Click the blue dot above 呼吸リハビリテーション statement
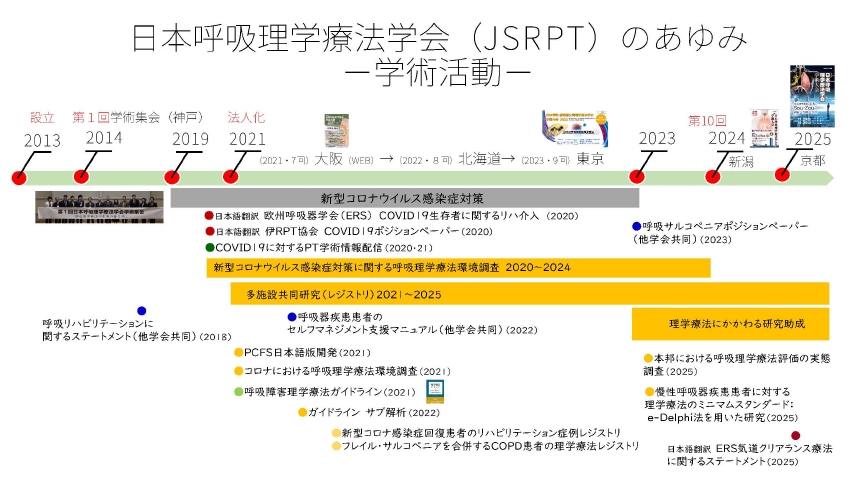The width and height of the screenshot is (860, 480). (x=141, y=311)
